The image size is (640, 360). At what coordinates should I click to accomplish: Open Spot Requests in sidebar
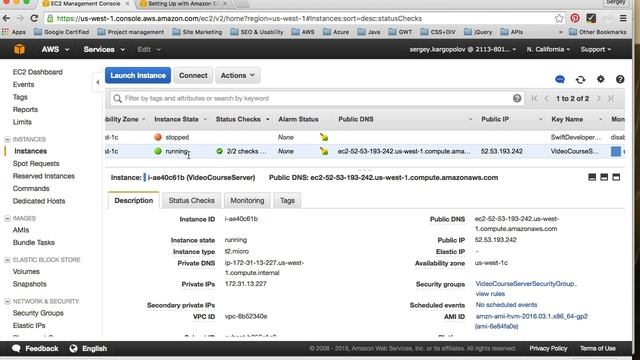36,163
